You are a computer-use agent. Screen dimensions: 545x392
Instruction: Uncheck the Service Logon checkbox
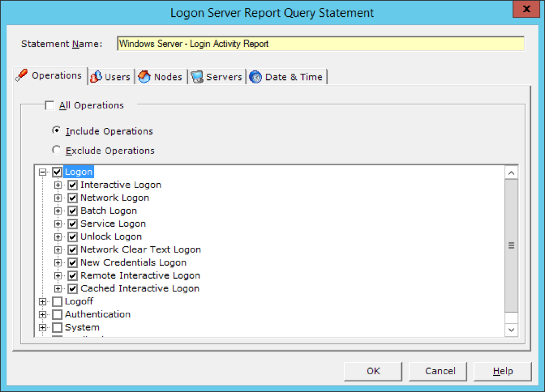pyautogui.click(x=73, y=223)
